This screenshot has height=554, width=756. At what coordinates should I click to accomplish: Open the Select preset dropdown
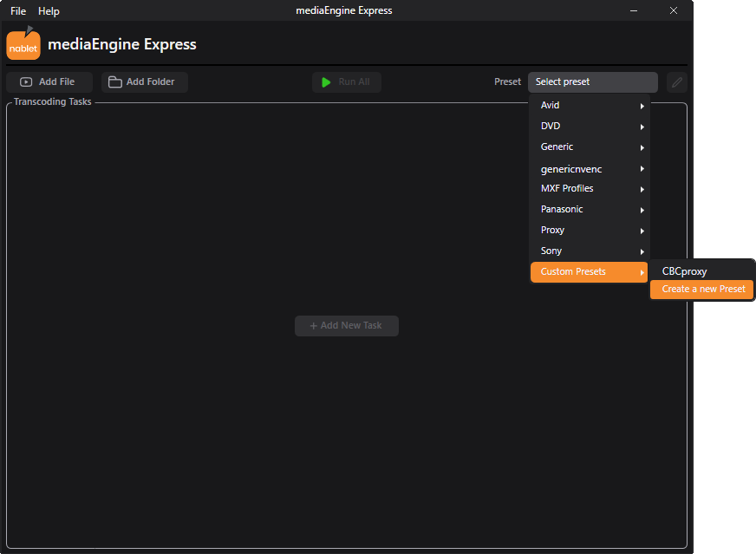(x=592, y=82)
